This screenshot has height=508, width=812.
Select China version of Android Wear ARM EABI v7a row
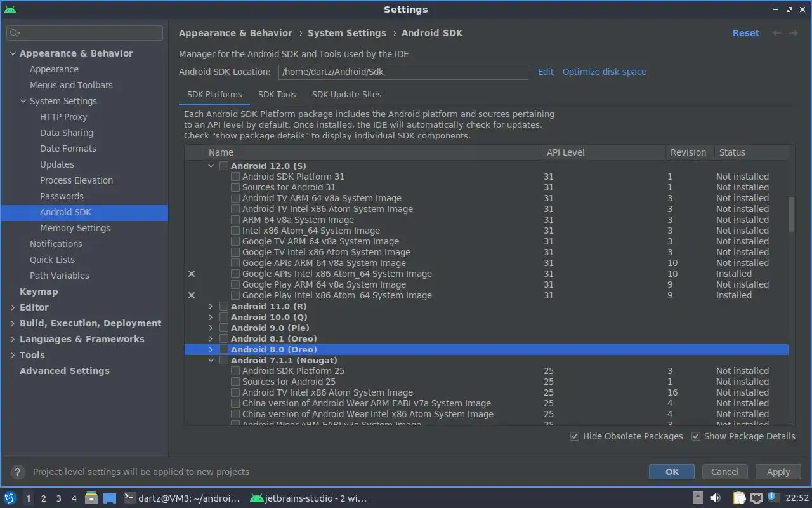click(486, 403)
